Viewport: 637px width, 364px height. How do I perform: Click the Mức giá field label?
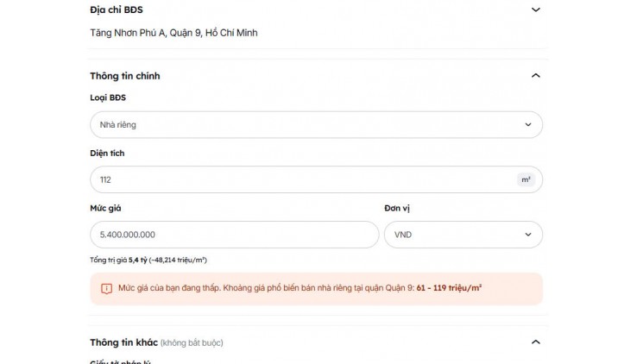[105, 208]
